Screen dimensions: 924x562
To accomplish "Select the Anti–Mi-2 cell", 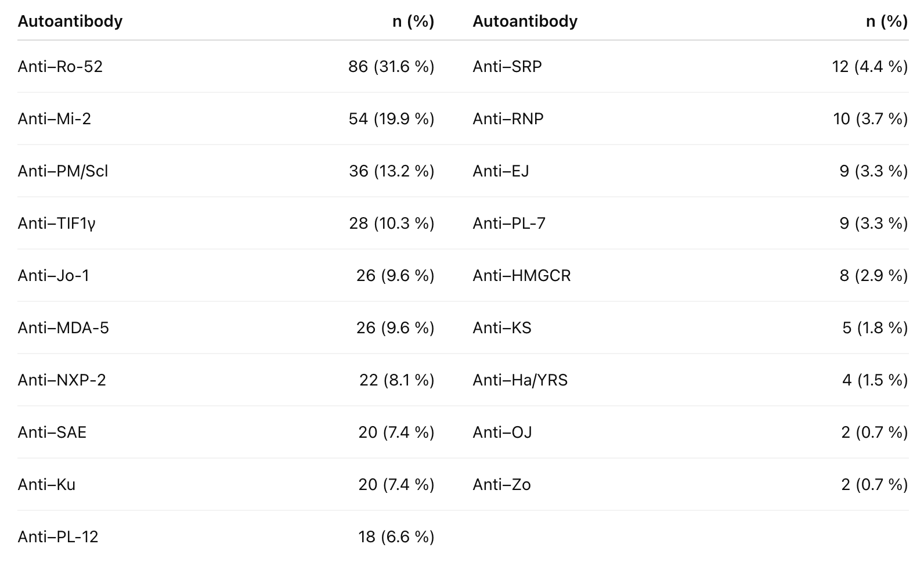I will click(55, 119).
